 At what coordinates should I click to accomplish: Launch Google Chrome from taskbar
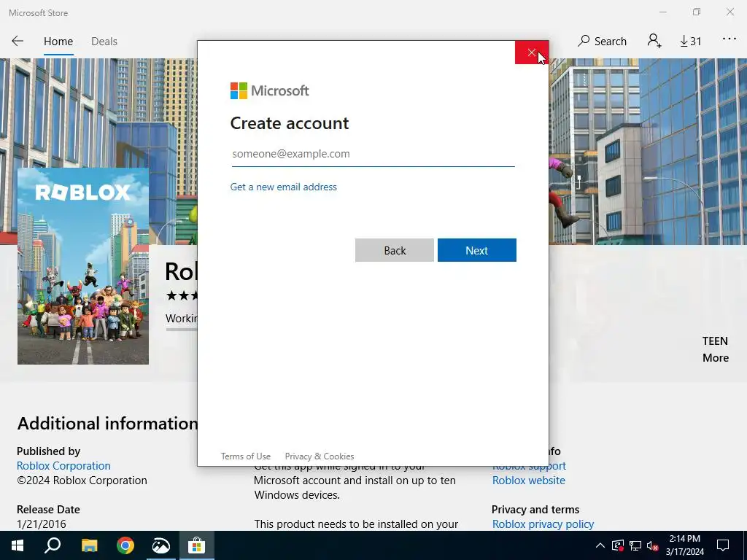pos(125,545)
